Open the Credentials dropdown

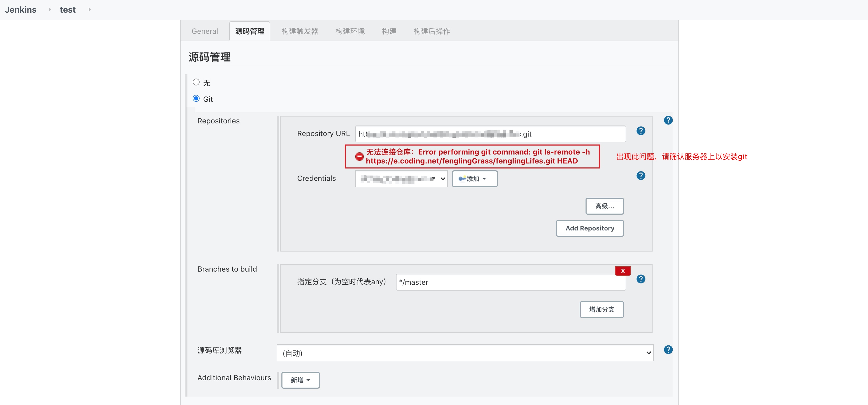401,179
